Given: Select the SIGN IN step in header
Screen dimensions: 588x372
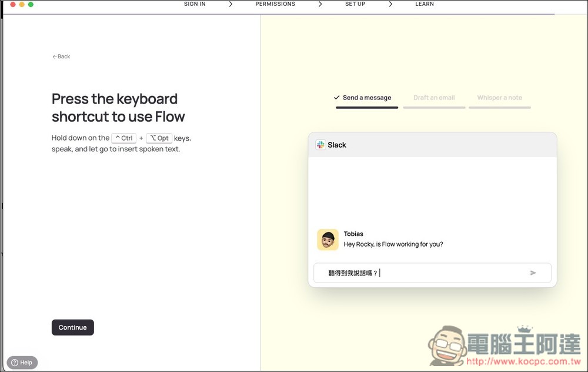Looking at the screenshot, I should [x=195, y=4].
